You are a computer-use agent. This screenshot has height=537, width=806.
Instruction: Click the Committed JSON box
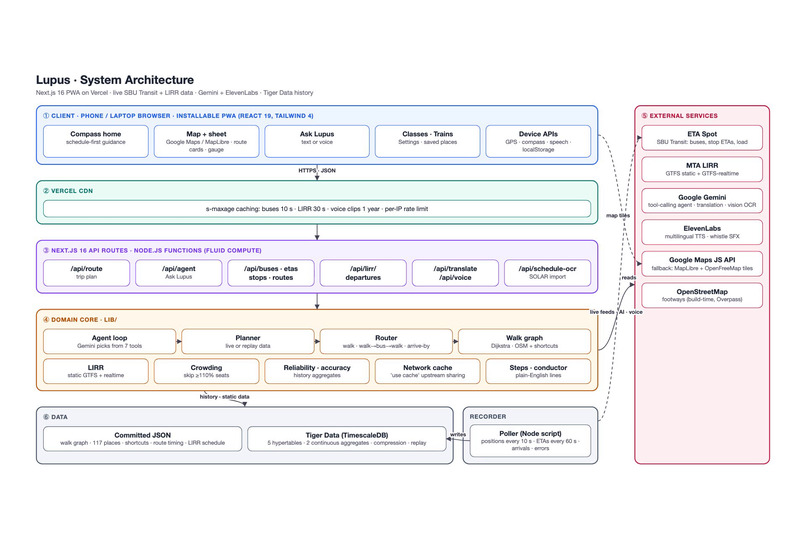142,438
